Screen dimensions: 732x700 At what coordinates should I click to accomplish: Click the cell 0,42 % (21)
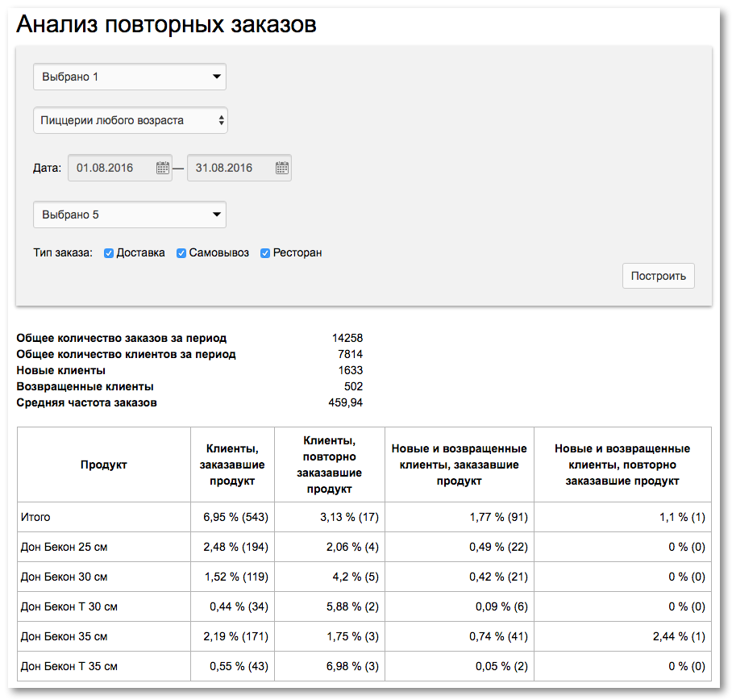460,577
